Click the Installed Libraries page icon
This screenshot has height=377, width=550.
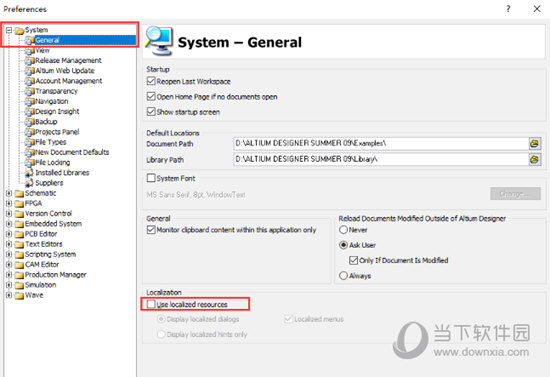point(30,173)
